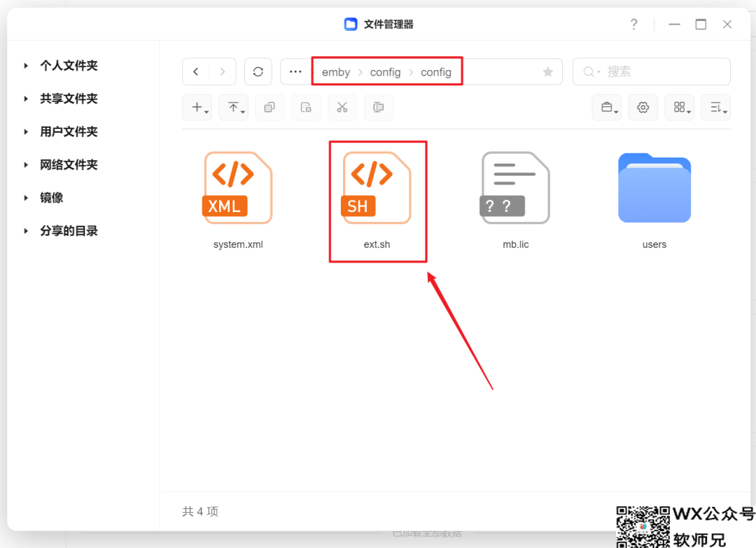This screenshot has width=756, height=548.
Task: Open the grid view mode dropdown
Action: pos(679,108)
